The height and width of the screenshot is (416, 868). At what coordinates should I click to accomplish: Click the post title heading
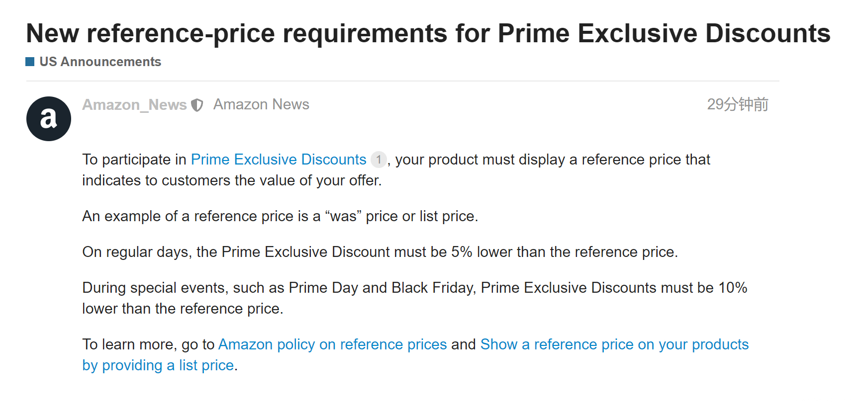428,33
